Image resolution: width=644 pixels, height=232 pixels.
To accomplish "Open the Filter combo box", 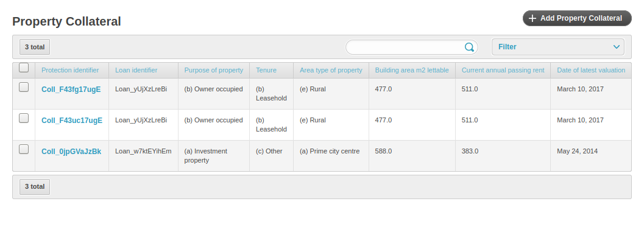I will [x=557, y=47].
